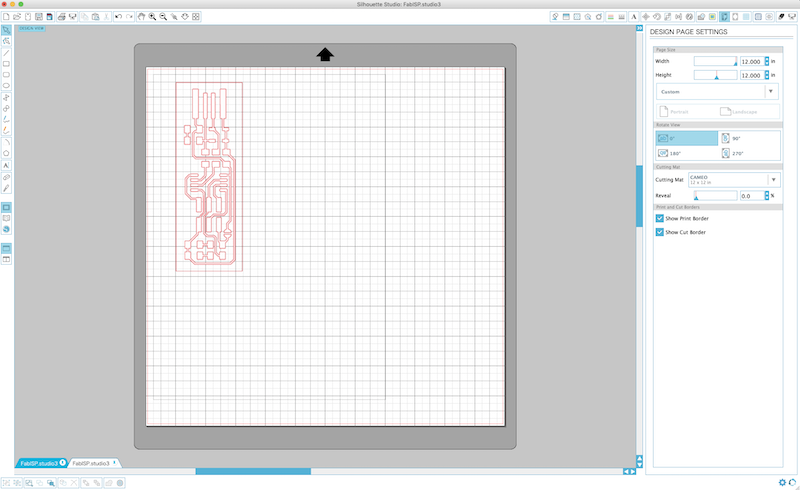The height and width of the screenshot is (490, 800).
Task: Zoom out with the magnifier minus icon
Action: point(163,17)
